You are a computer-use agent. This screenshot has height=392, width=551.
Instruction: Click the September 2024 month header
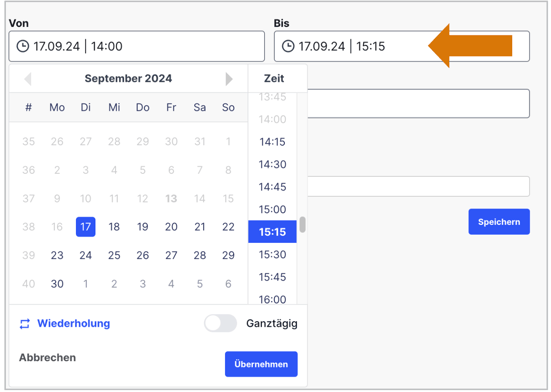tap(128, 78)
